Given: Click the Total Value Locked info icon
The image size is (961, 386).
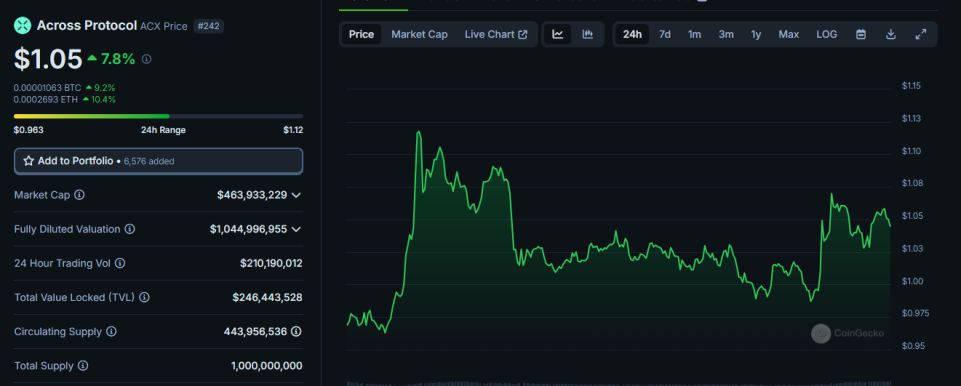Looking at the screenshot, I should (x=144, y=297).
